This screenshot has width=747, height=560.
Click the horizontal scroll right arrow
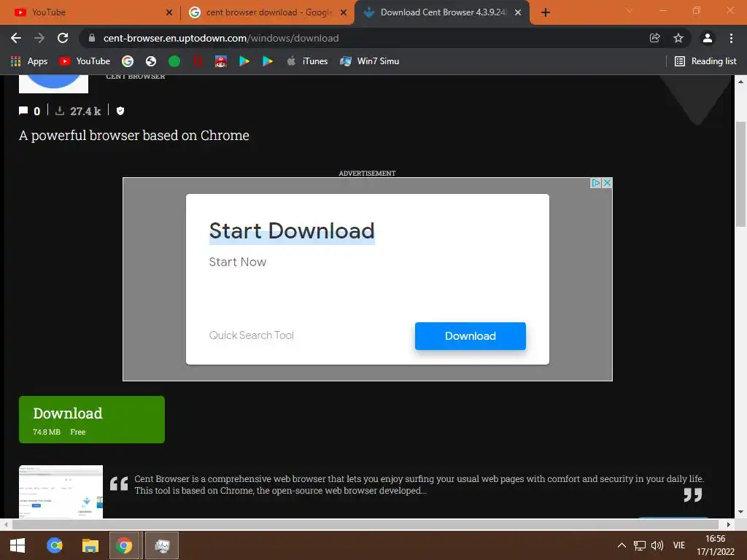(x=728, y=525)
